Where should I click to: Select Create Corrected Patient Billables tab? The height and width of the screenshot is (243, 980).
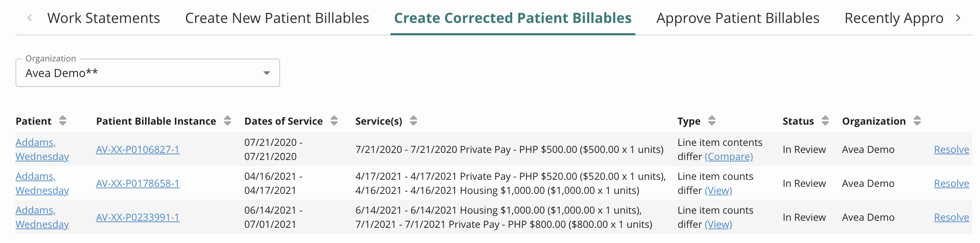click(513, 18)
